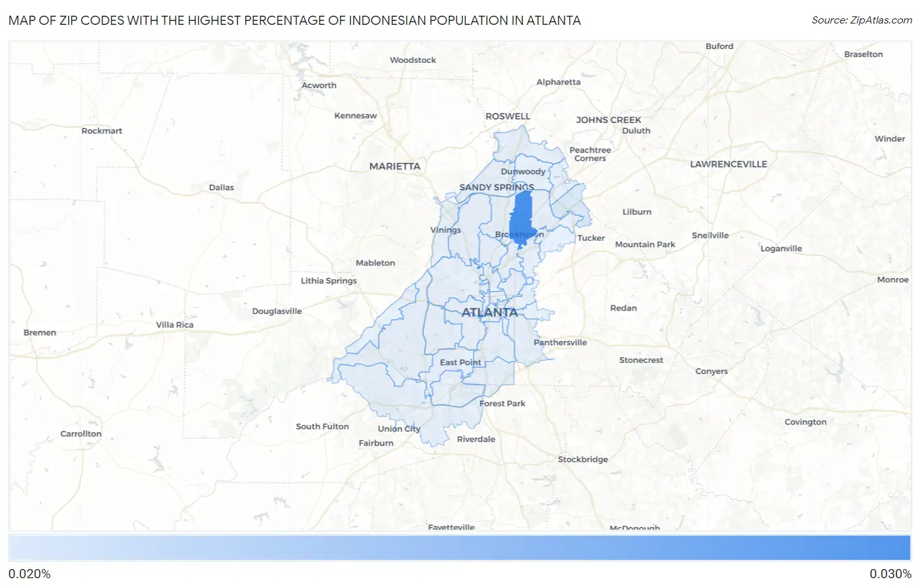
Task: Click the map title heading
Action: click(294, 20)
